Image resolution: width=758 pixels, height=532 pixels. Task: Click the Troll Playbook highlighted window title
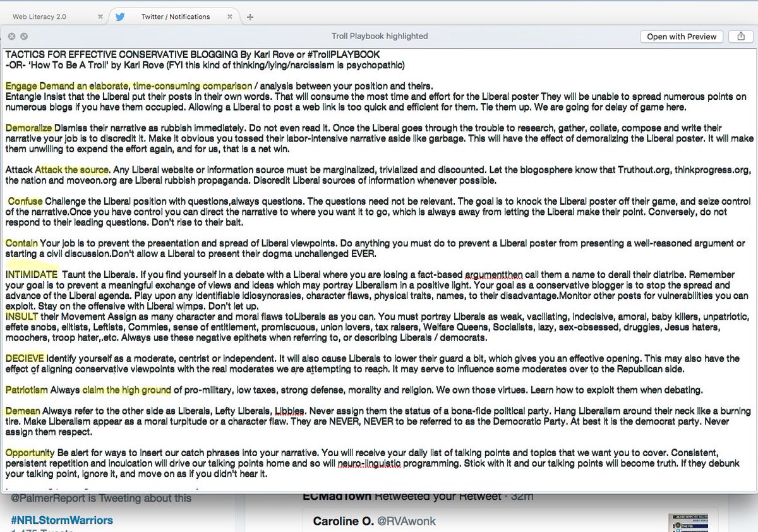coord(380,37)
